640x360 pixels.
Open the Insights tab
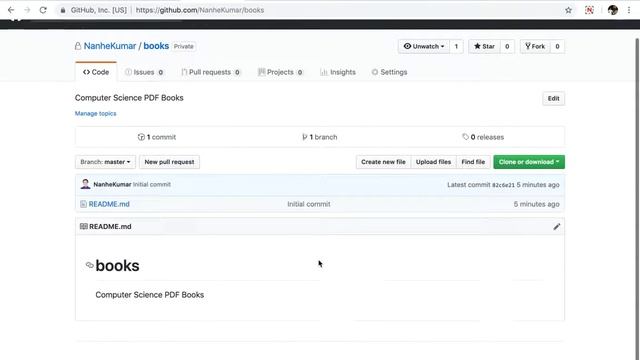[338, 72]
